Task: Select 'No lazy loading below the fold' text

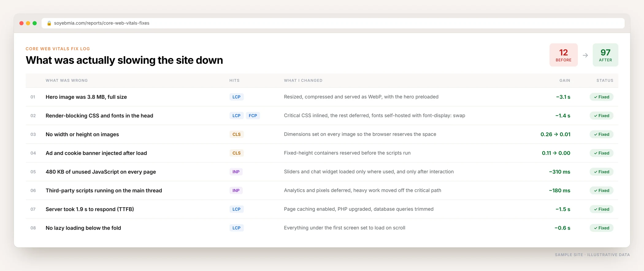Action: coord(83,228)
